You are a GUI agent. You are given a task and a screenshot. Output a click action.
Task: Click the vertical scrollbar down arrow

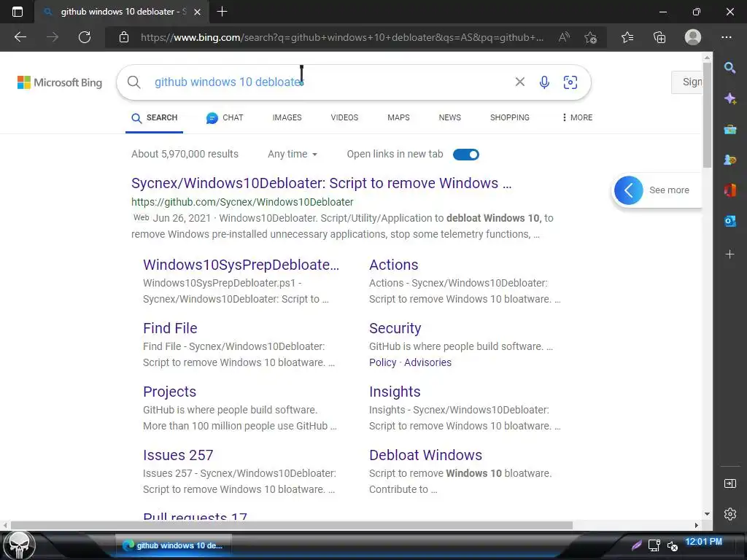point(707,514)
